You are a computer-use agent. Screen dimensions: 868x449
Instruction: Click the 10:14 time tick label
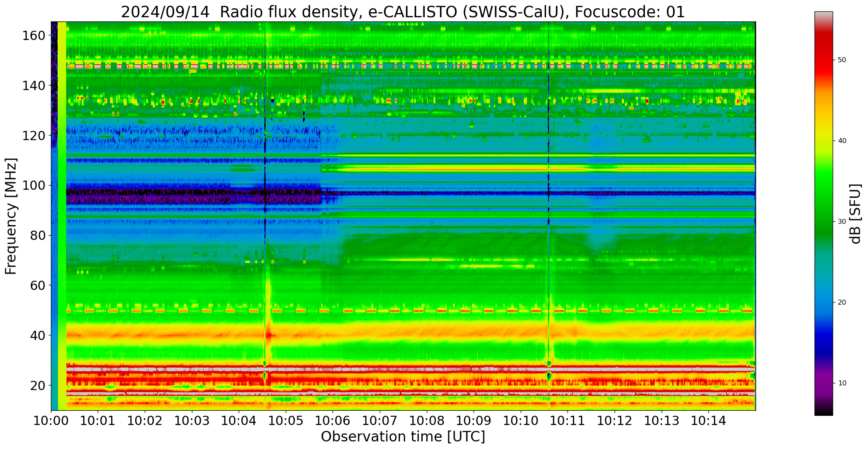708,420
